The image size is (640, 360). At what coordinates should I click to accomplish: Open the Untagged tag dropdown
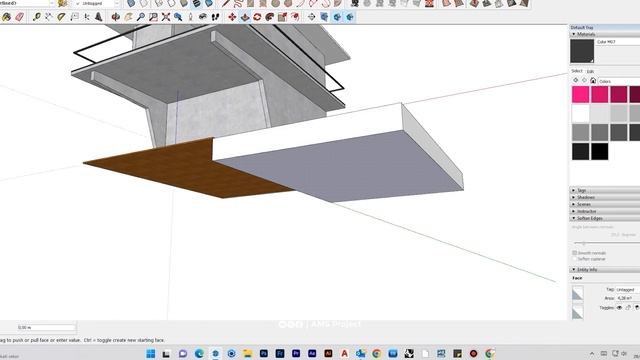[x=117, y=3]
